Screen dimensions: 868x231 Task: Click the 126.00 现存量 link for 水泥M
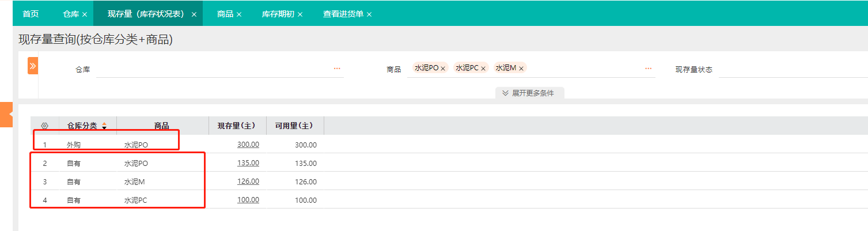click(248, 181)
